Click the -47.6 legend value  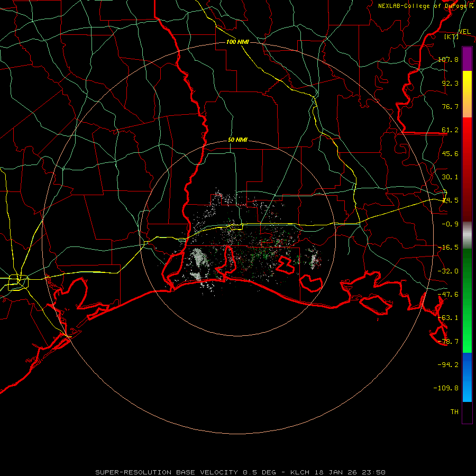click(x=448, y=295)
